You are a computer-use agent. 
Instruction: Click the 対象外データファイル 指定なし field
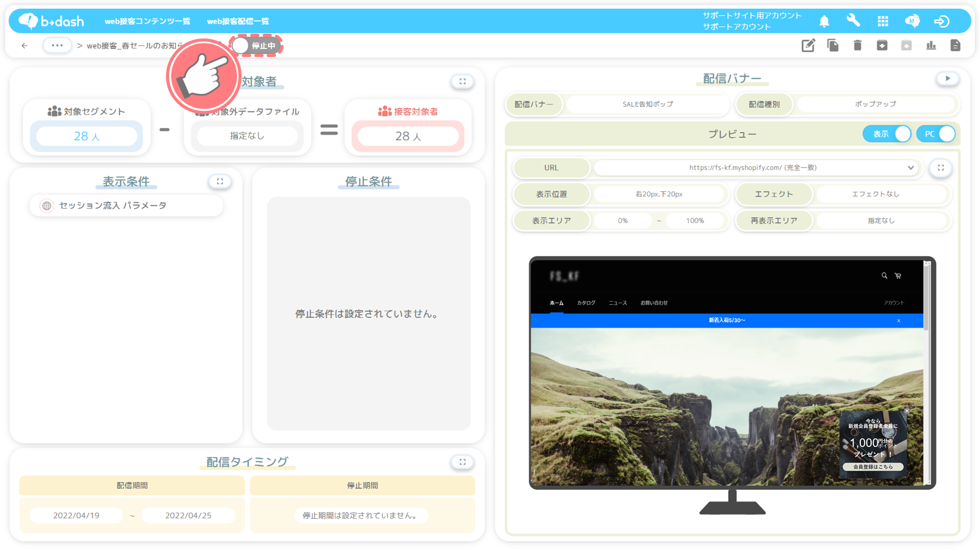click(247, 136)
